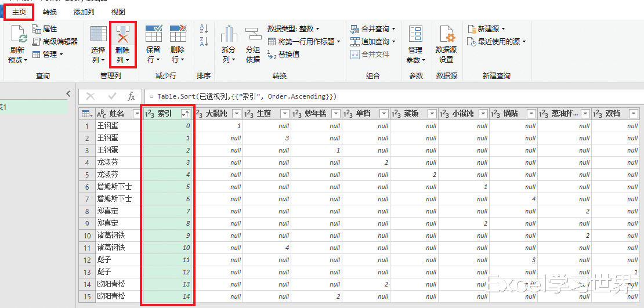Viewport: 644px width, 308px height.
Task: Click the 分组依据 icon
Action: tap(254, 34)
